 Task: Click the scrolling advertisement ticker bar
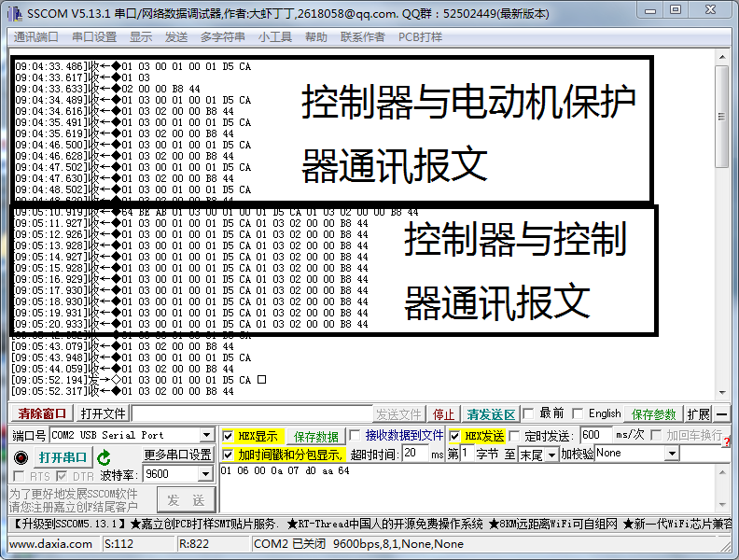coord(369,524)
